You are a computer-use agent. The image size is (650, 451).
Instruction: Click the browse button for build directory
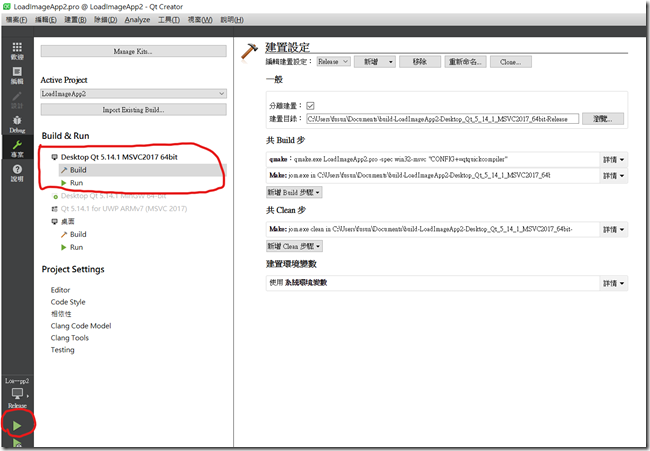[603, 119]
